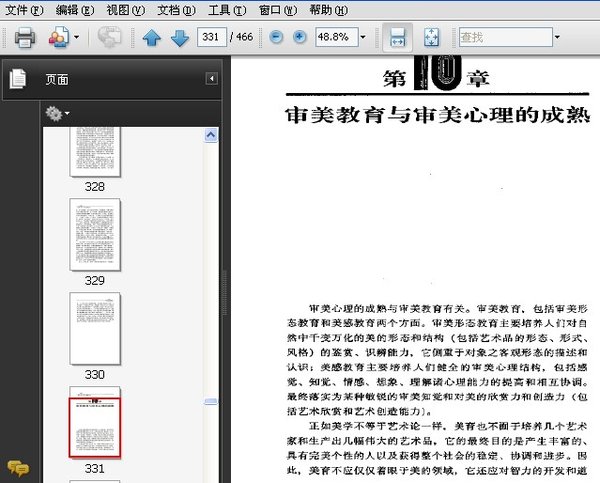Open the pages panel gear options
Image resolution: width=600 pixels, height=483 pixels.
[x=57, y=114]
